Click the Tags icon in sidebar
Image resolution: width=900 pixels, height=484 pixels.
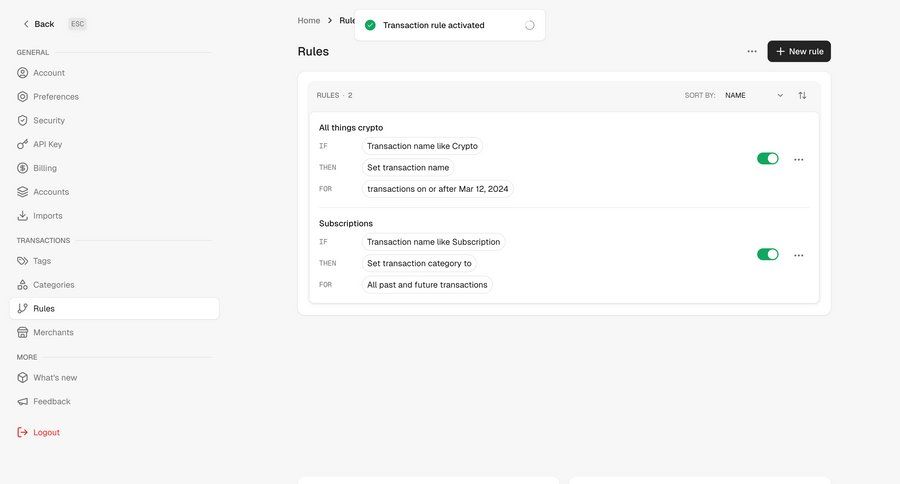click(x=22, y=261)
